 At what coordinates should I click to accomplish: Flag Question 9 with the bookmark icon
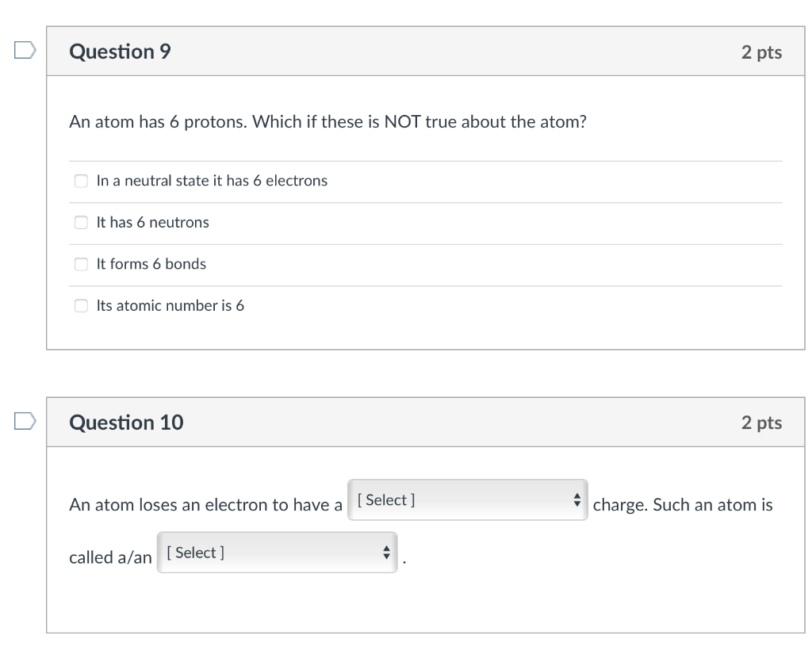pyautogui.click(x=24, y=52)
